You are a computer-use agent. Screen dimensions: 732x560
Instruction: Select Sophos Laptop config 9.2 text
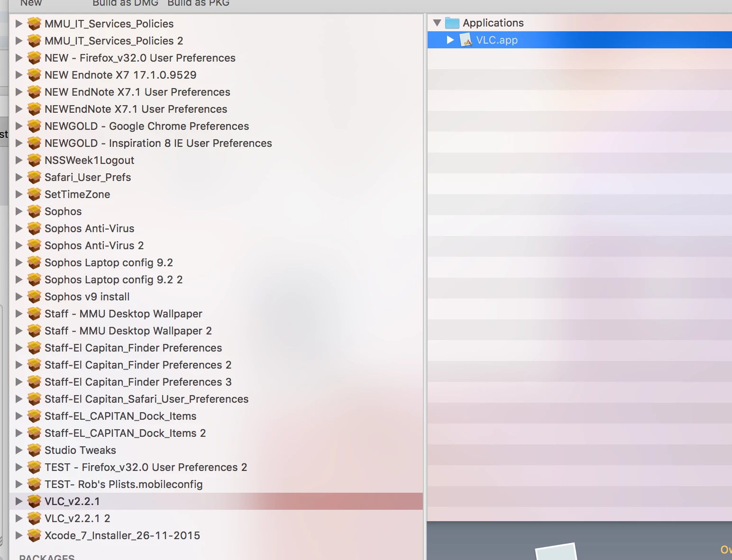[x=109, y=262]
